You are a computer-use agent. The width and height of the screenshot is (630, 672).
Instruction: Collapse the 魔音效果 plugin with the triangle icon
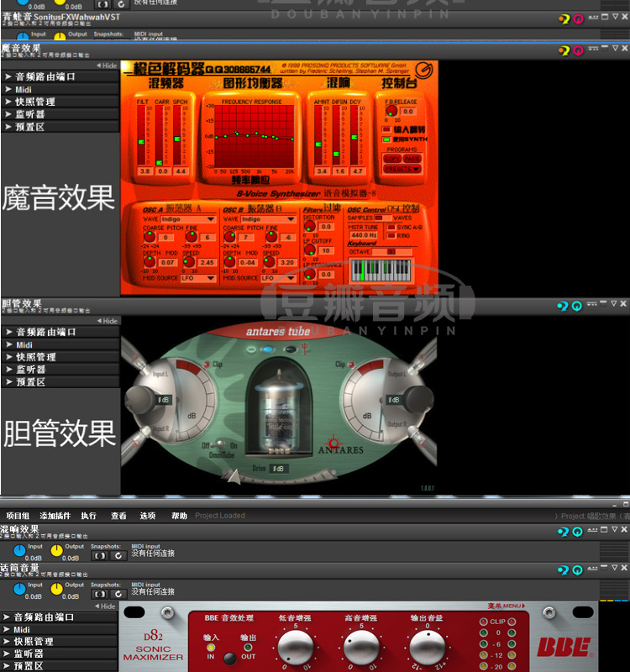615,48
